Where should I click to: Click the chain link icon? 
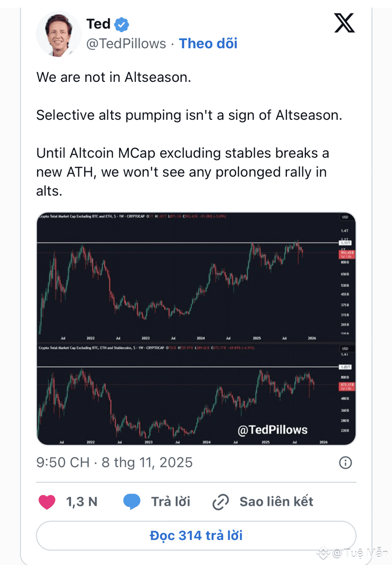tap(221, 502)
